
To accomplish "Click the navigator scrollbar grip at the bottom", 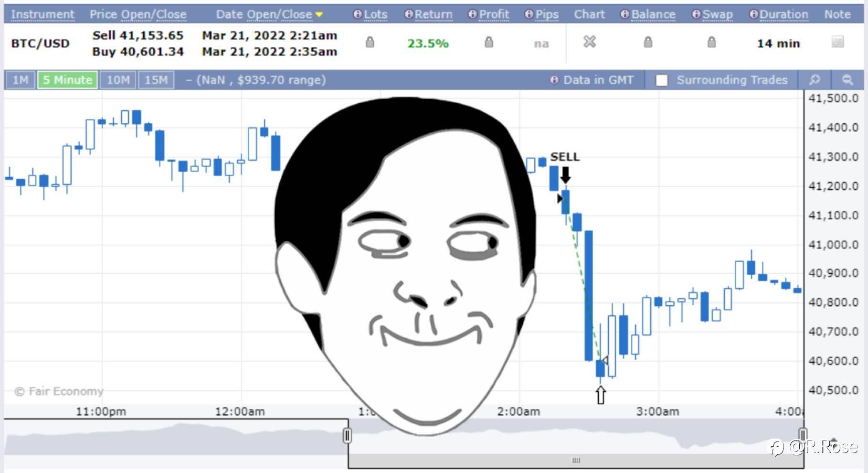I will click(x=576, y=460).
